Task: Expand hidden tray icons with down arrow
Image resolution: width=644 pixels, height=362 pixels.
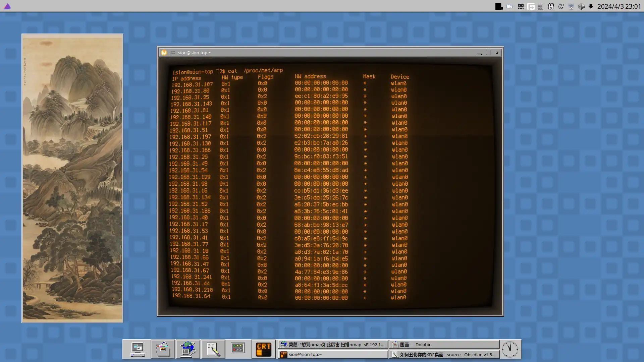Action: 591,6
